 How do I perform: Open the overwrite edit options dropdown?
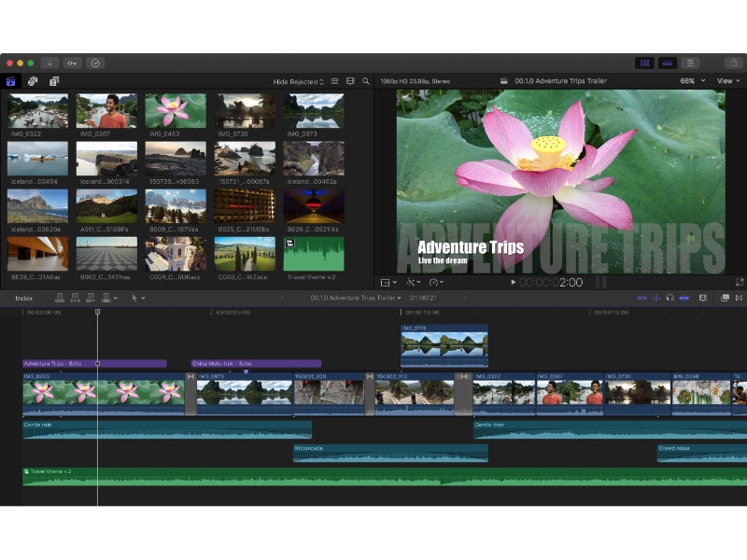(109, 298)
